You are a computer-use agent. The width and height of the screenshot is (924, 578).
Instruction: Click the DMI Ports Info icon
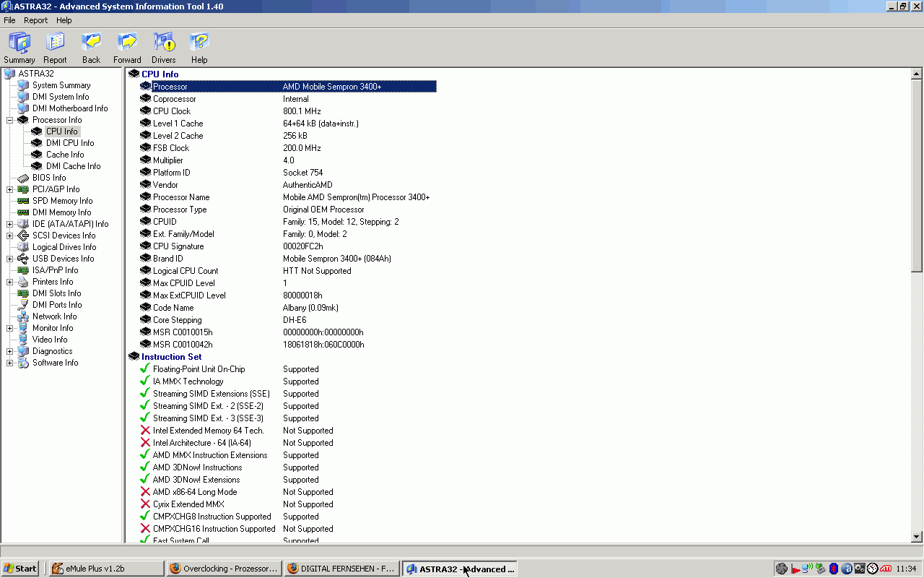(23, 305)
